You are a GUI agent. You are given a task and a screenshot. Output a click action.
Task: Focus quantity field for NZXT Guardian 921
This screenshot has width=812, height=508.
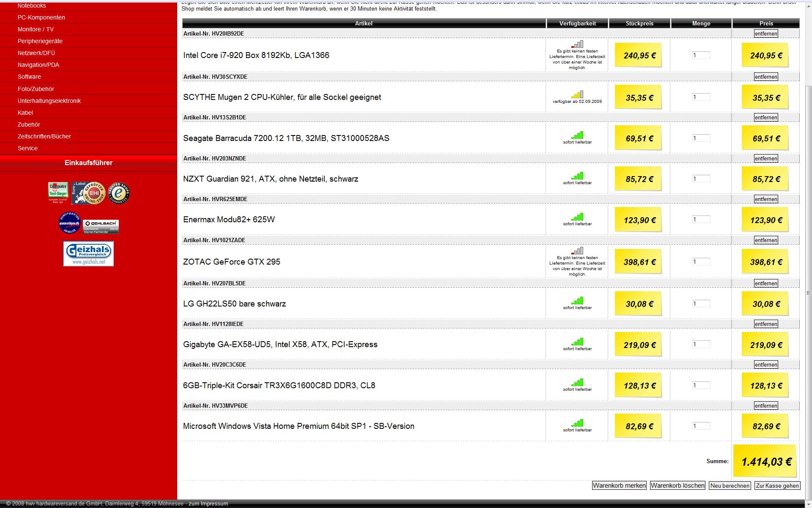[x=701, y=179]
